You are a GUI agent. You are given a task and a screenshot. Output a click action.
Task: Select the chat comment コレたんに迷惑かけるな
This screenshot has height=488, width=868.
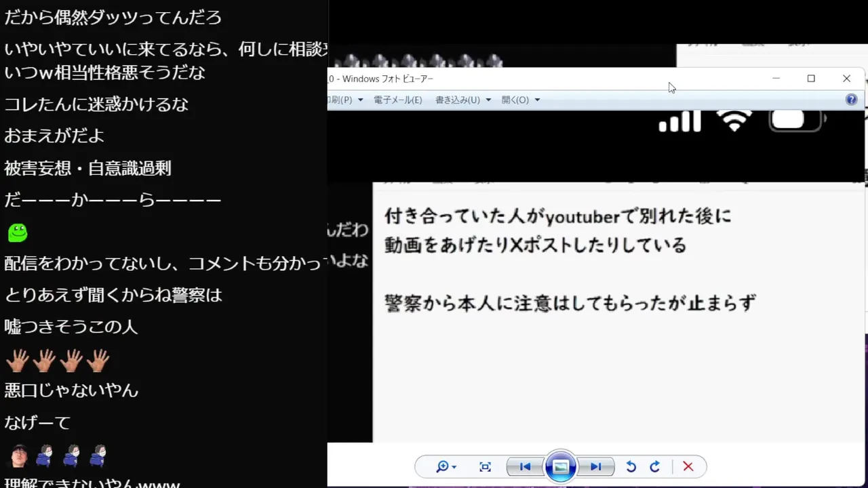pos(96,104)
